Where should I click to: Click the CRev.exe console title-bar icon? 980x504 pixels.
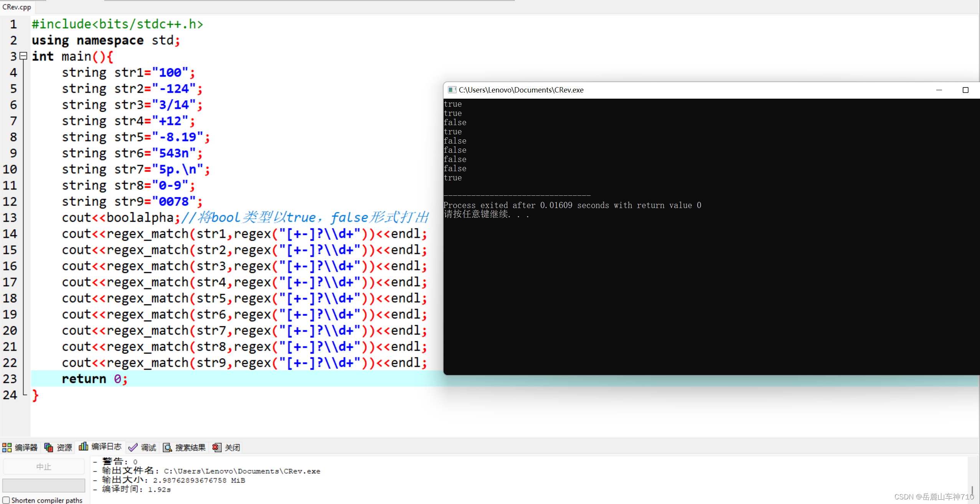[x=452, y=89]
